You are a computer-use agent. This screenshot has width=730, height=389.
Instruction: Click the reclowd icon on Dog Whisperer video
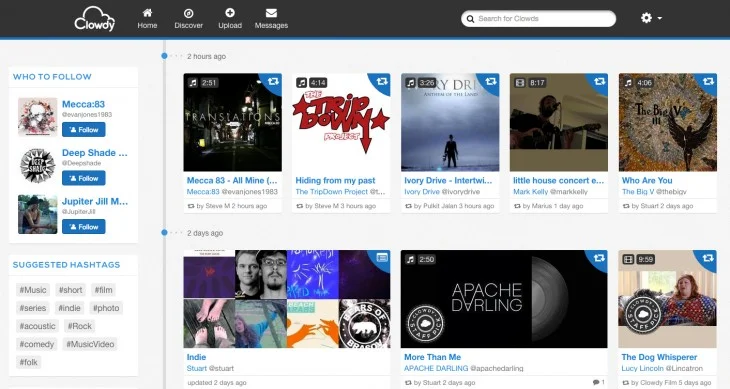click(708, 257)
